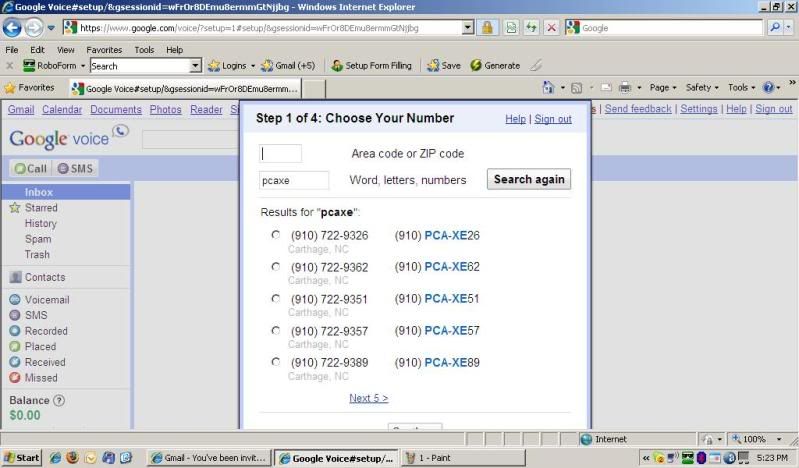The width and height of the screenshot is (799, 468).
Task: Click the RoboForm Save button
Action: click(444, 65)
